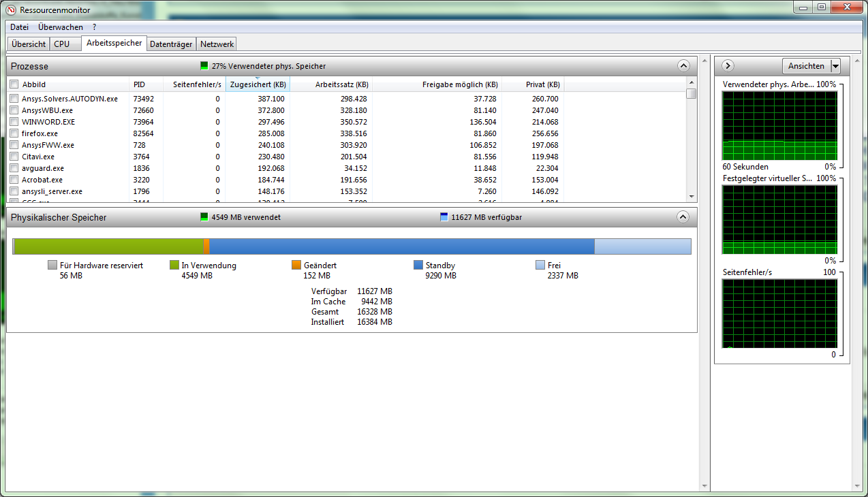Toggle checkbox for WINWORD.EXE
The height and width of the screenshot is (497, 868).
click(x=14, y=122)
